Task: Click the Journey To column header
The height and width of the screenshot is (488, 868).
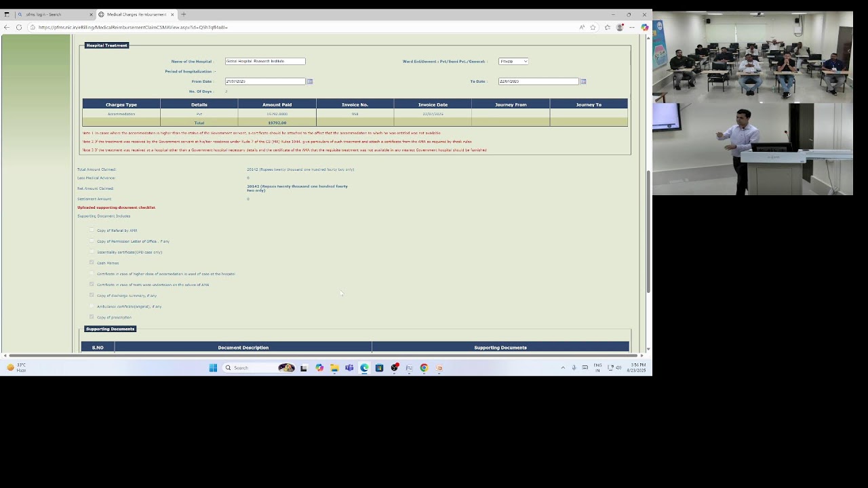Action: [x=589, y=104]
